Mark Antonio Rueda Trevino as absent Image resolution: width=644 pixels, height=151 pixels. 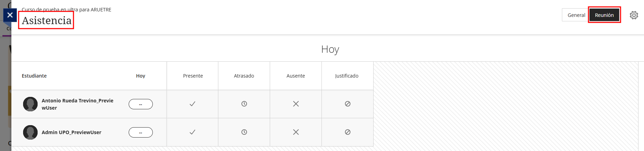[x=296, y=104]
